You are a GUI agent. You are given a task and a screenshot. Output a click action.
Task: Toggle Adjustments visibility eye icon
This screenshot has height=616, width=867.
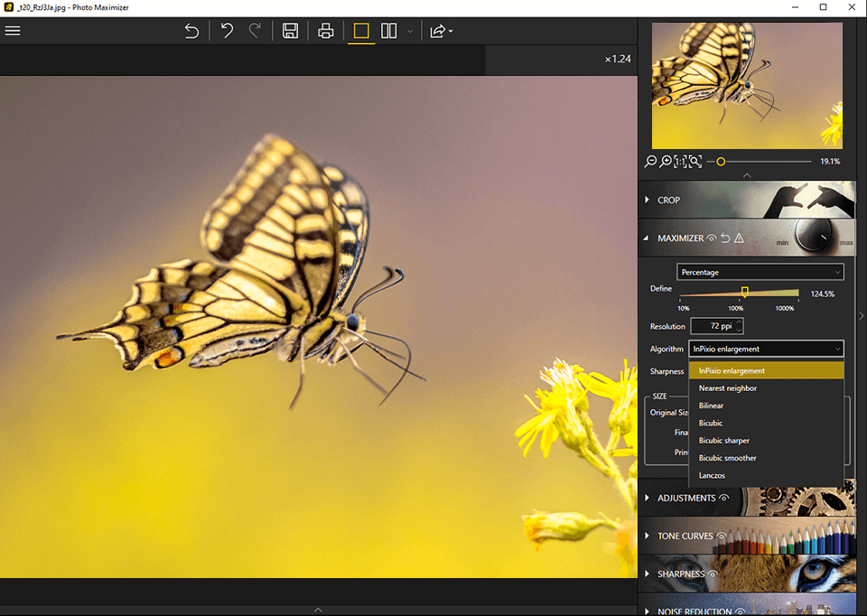[x=723, y=498]
